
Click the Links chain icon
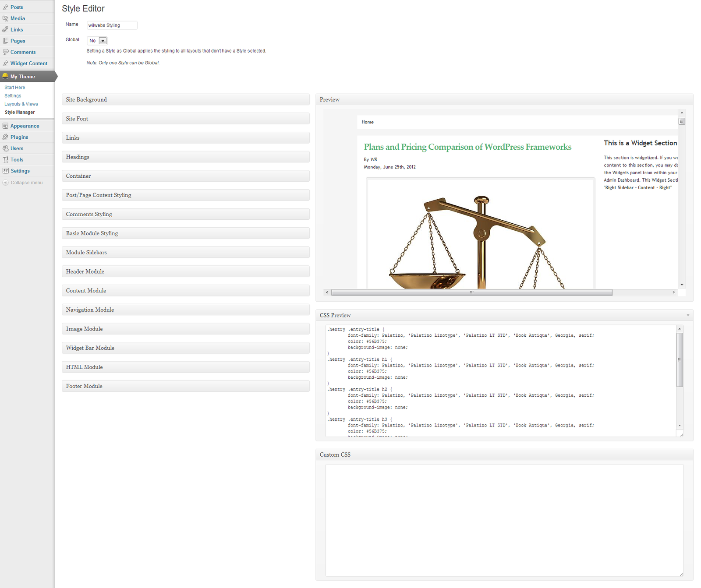[5, 29]
